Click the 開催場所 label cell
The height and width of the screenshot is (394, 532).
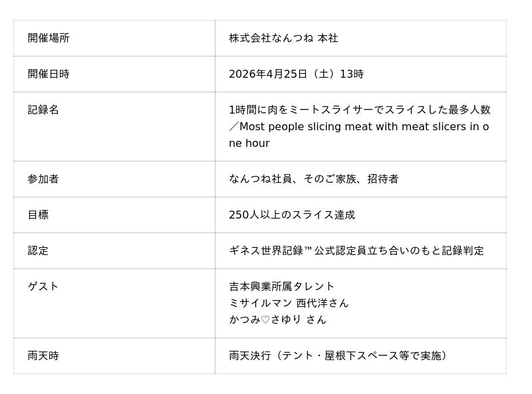tap(49, 39)
